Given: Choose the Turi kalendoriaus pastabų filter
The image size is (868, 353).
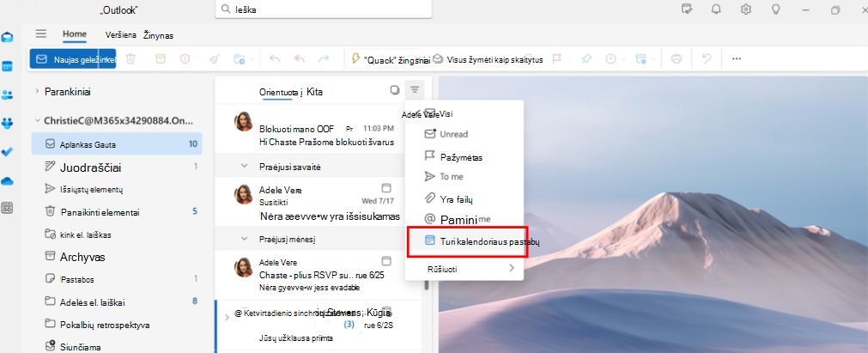Looking at the screenshot, I should click(x=467, y=241).
